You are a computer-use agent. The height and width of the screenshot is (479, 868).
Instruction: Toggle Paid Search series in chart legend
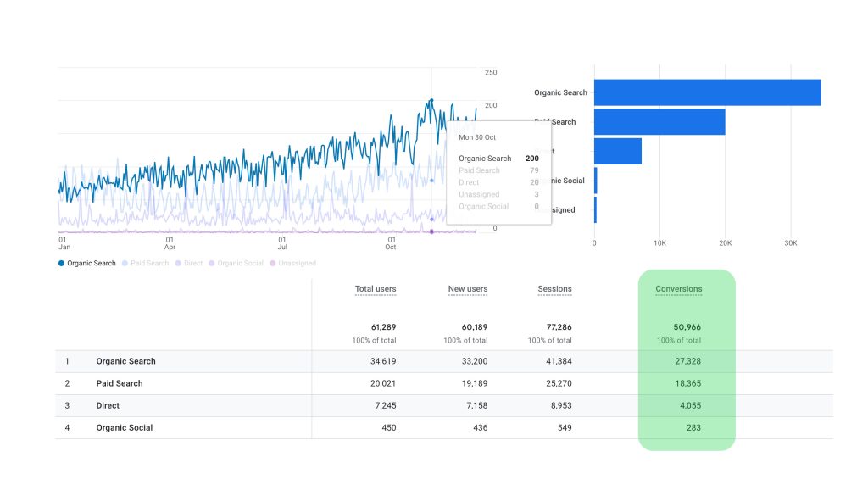point(145,263)
